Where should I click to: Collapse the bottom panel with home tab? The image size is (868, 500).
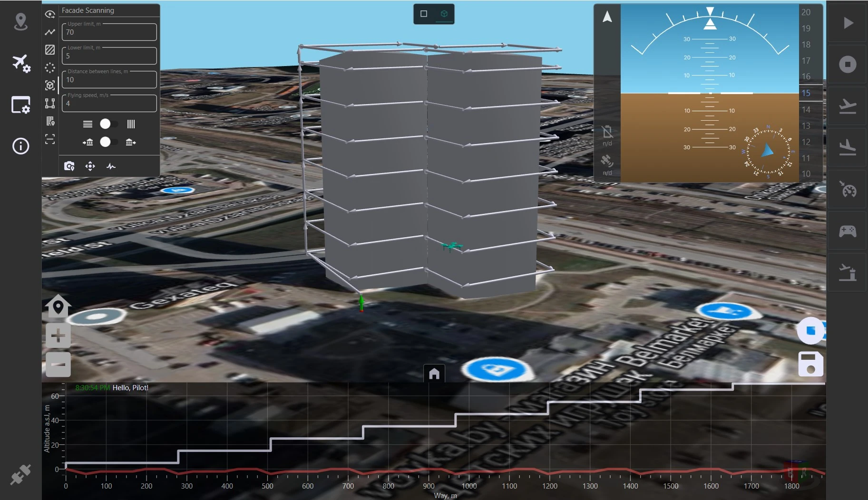pyautogui.click(x=434, y=374)
